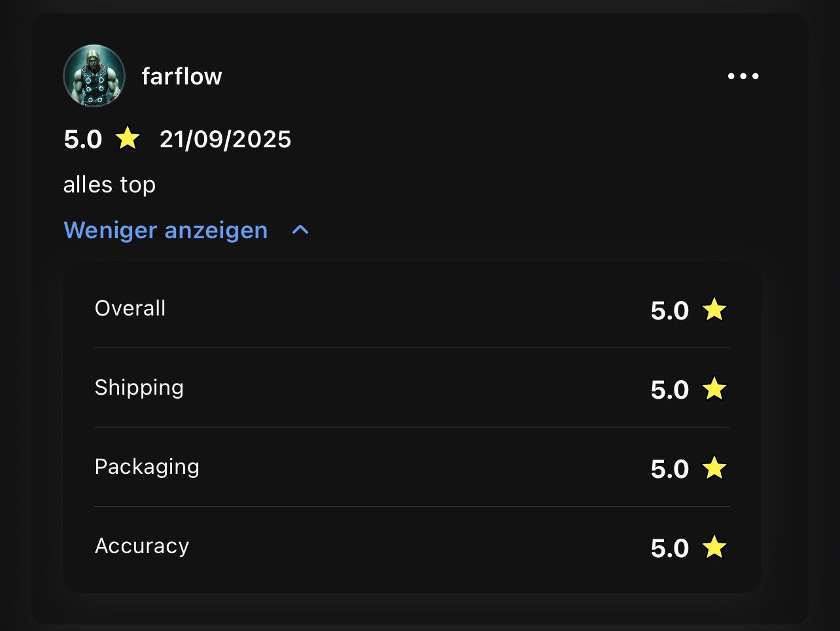Click the Accuracy row star icon
Image resolution: width=840 pixels, height=631 pixels.
tap(714, 547)
